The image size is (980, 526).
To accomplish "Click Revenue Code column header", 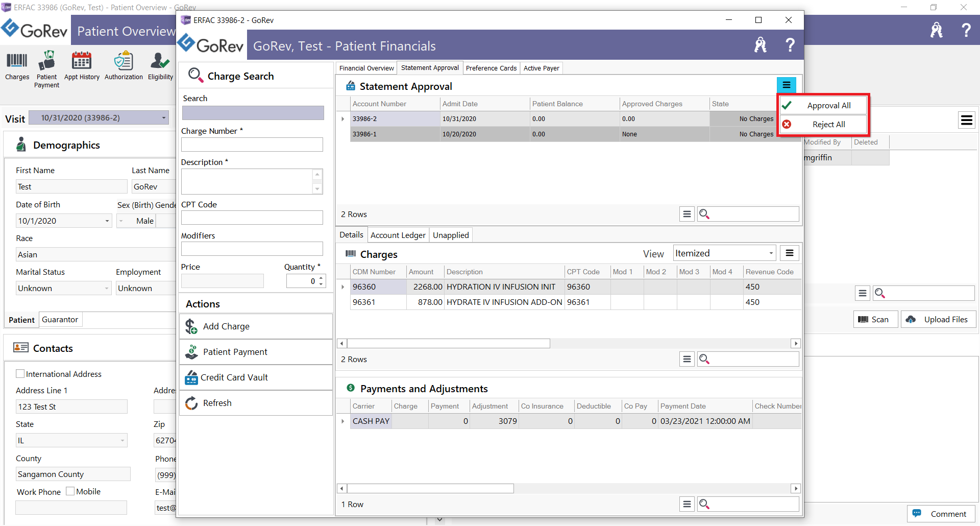I will [772, 272].
